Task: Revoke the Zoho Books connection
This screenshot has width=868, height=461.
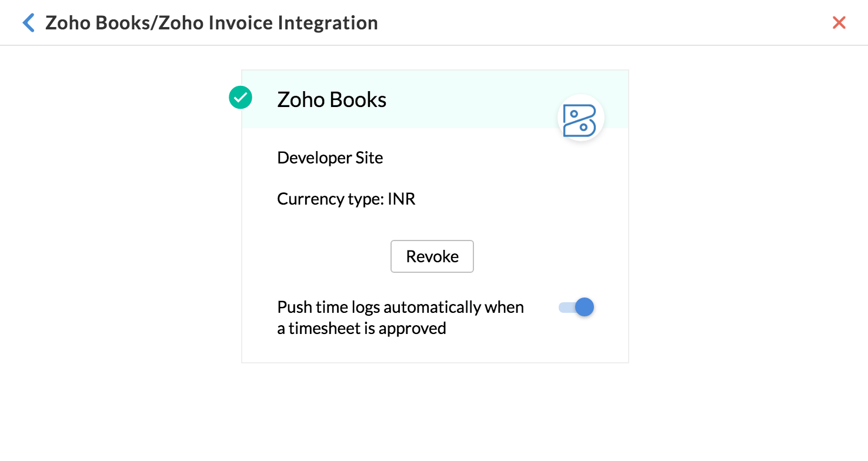Action: point(432,256)
